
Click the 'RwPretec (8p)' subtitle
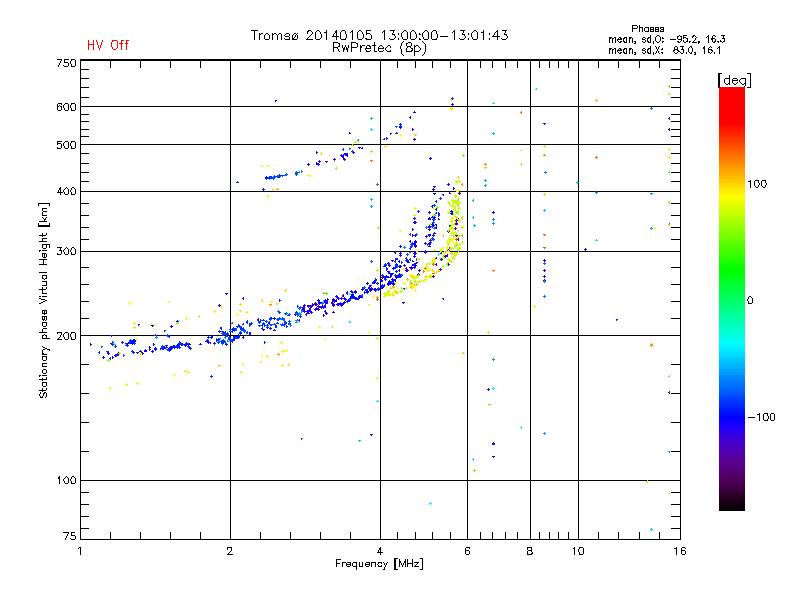pos(379,48)
